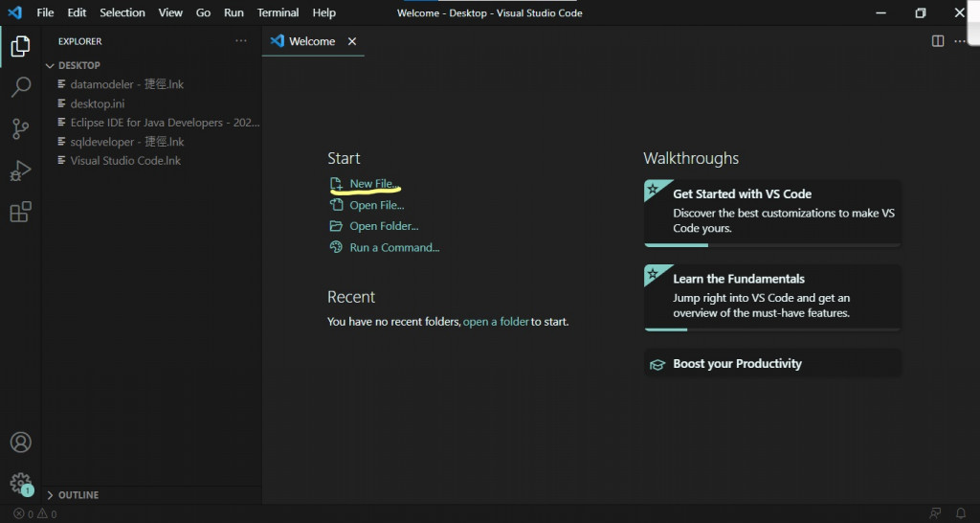Screen dimensions: 980x523
Task: Open the Selection menu
Action: coord(122,12)
